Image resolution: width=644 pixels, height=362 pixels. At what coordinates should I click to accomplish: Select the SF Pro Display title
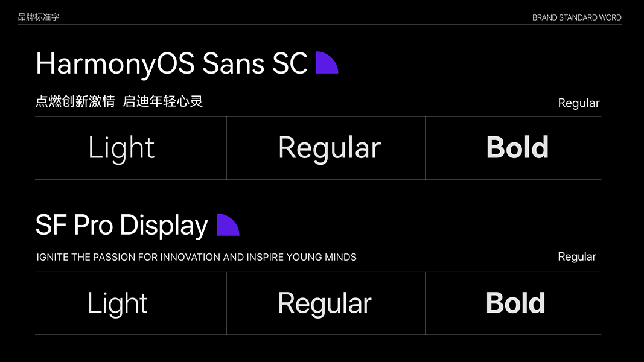[x=121, y=225]
